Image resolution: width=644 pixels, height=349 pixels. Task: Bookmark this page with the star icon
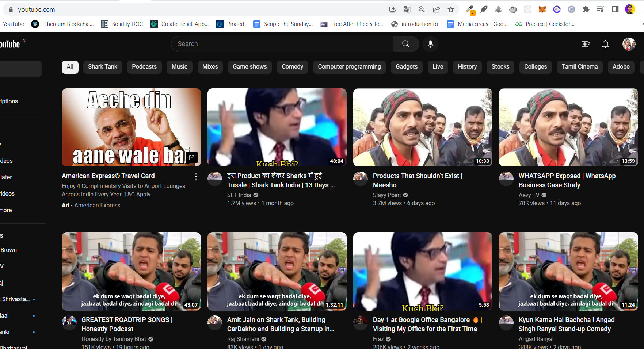pos(451,9)
